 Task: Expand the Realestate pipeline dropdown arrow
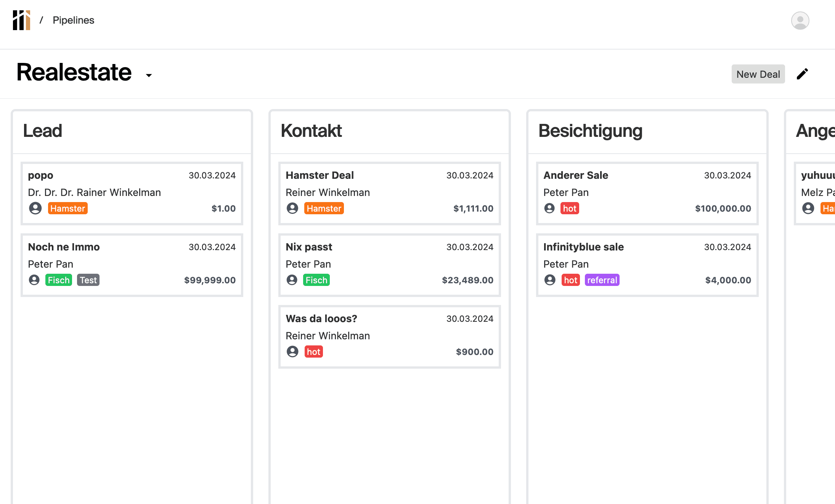point(149,75)
